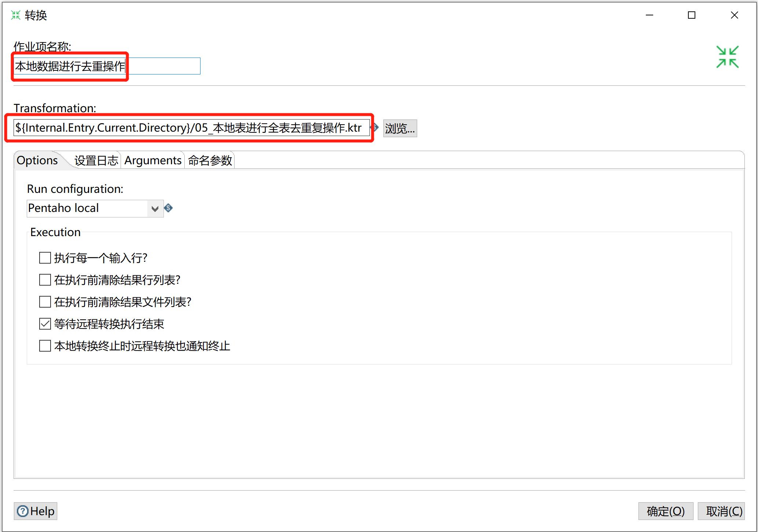Screen dimensions: 758x532
Task: Close the 转换 dialog window
Action: [x=735, y=15]
